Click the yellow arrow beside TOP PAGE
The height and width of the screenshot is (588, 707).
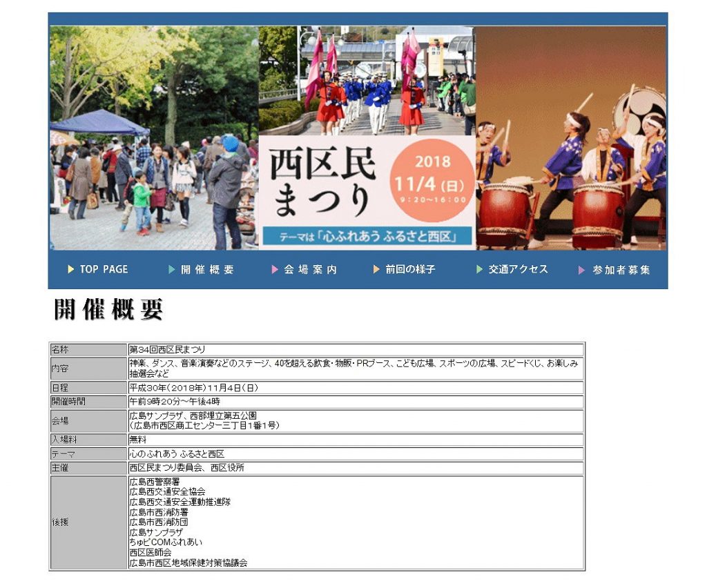pyautogui.click(x=71, y=270)
